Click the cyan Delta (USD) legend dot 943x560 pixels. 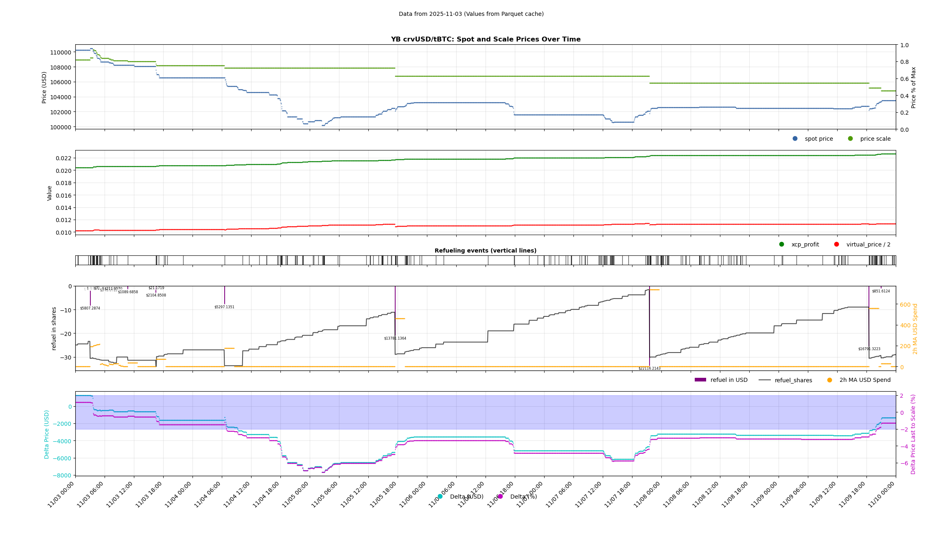click(x=440, y=497)
